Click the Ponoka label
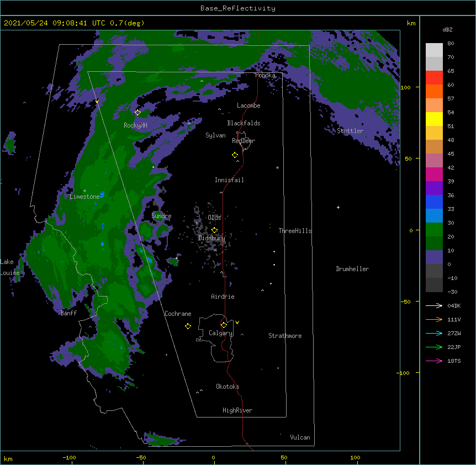The height and width of the screenshot is (465, 476). pyautogui.click(x=265, y=75)
